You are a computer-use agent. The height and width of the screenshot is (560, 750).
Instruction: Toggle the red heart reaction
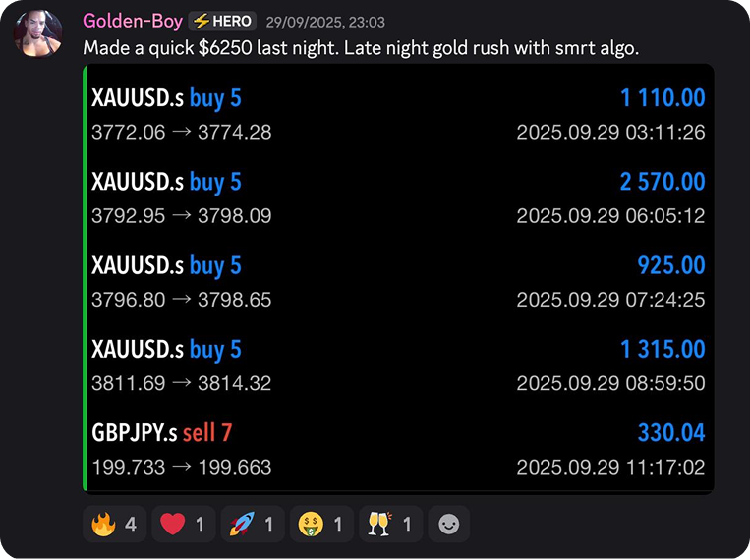[184, 524]
